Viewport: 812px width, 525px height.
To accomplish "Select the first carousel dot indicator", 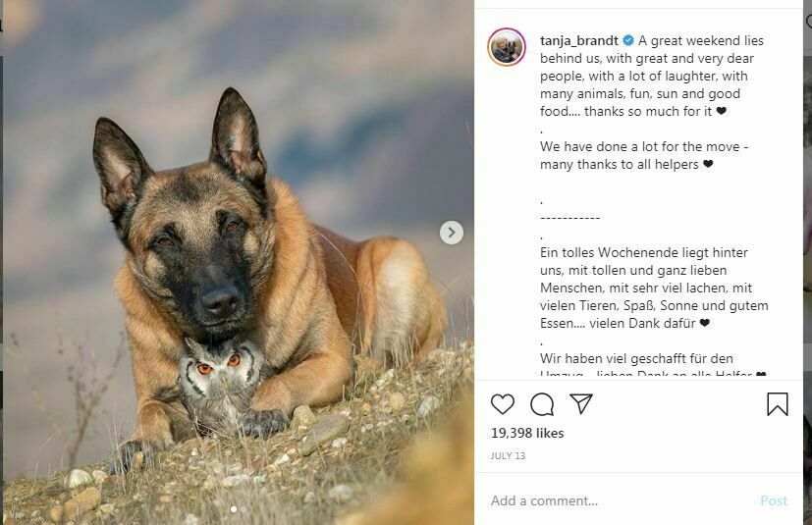I will [x=233, y=509].
